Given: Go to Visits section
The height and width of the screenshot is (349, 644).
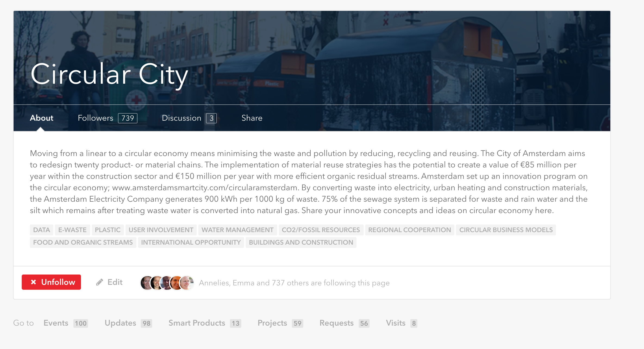Looking at the screenshot, I should (402, 323).
